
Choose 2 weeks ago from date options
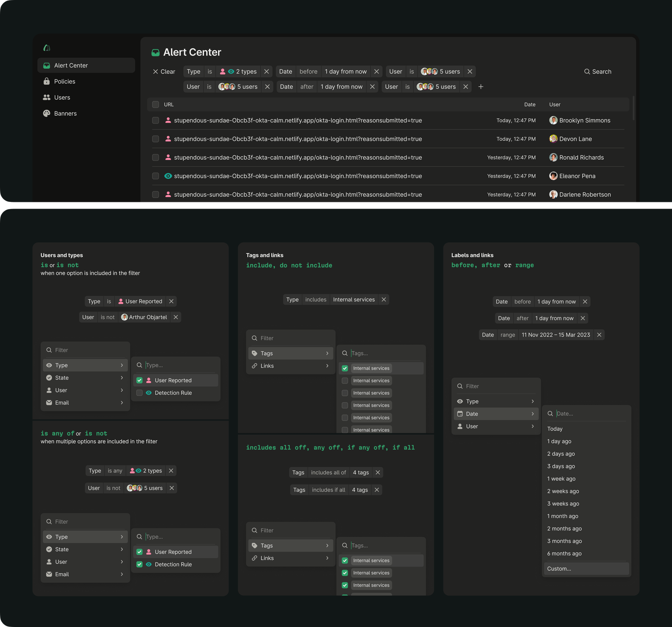coord(563,491)
